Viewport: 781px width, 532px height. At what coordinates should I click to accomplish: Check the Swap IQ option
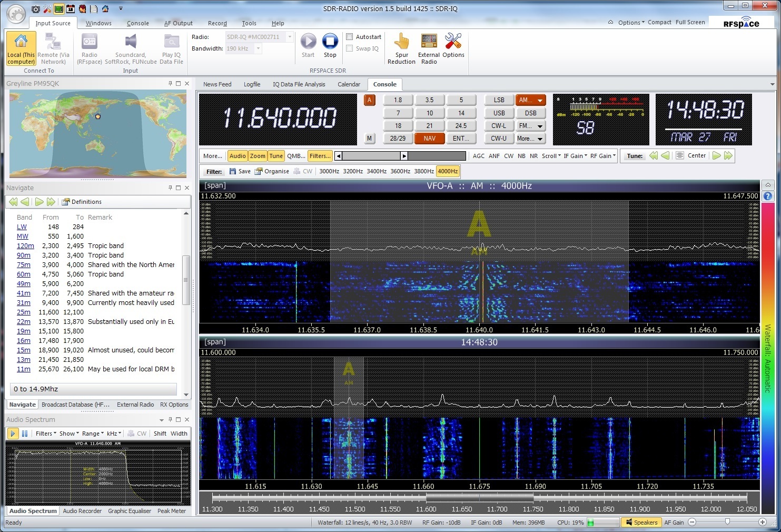click(350, 48)
